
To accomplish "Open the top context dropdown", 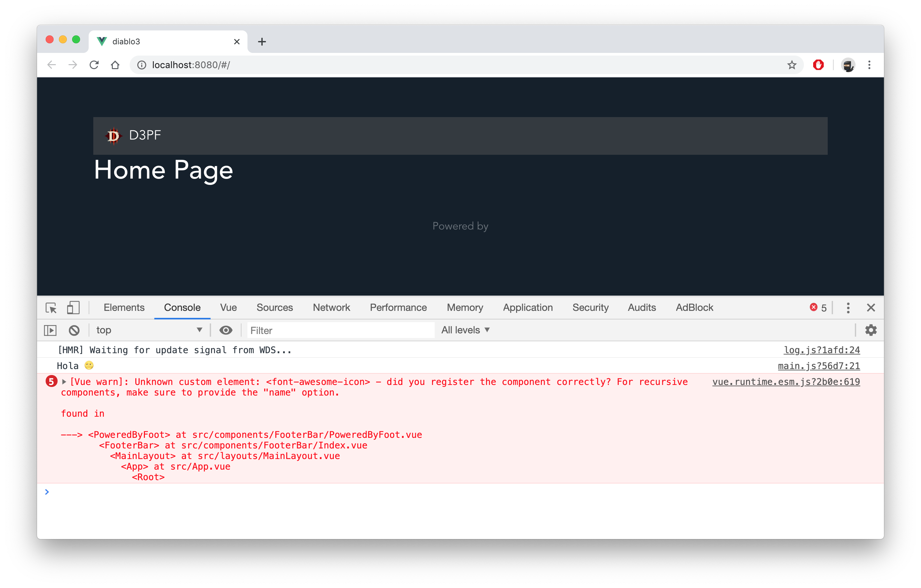I will 149,330.
